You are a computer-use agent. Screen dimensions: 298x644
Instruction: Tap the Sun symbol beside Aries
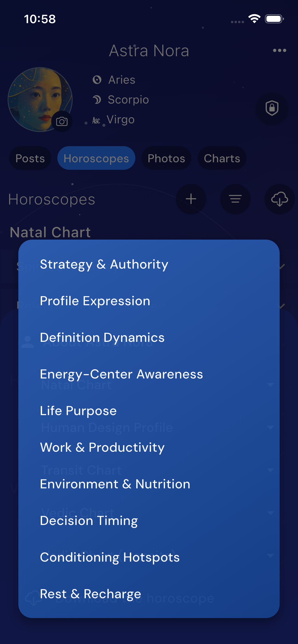98,80
